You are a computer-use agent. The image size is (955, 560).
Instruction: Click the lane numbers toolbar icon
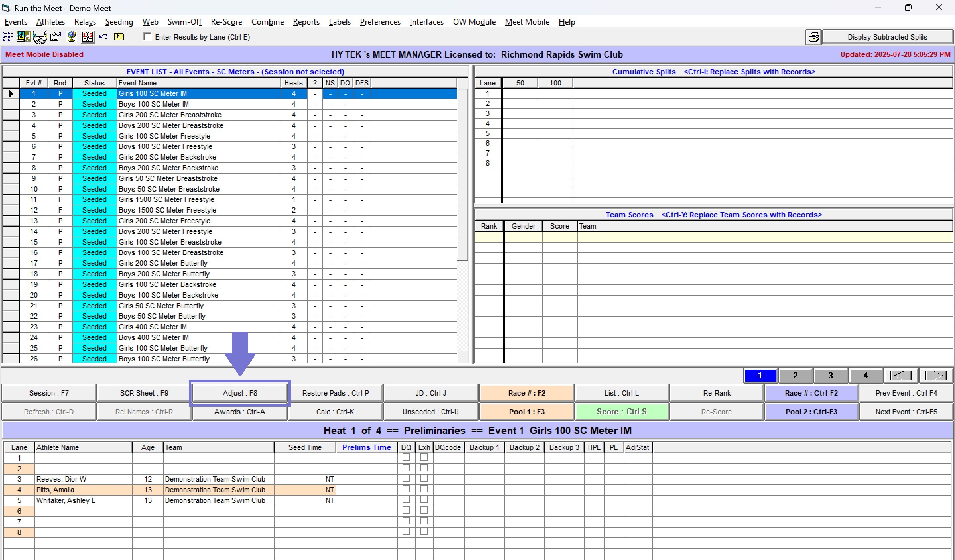click(88, 37)
